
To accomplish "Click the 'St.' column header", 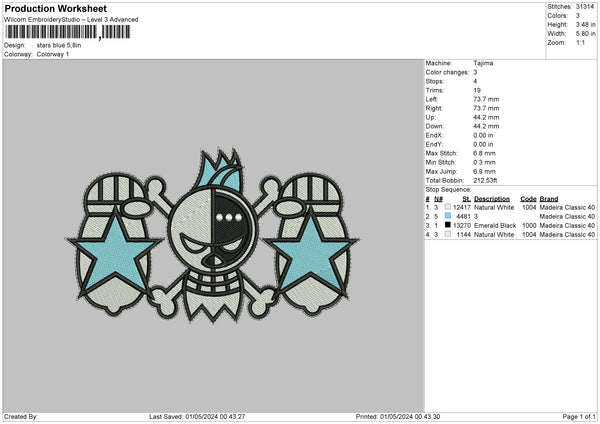I will 466,199.
